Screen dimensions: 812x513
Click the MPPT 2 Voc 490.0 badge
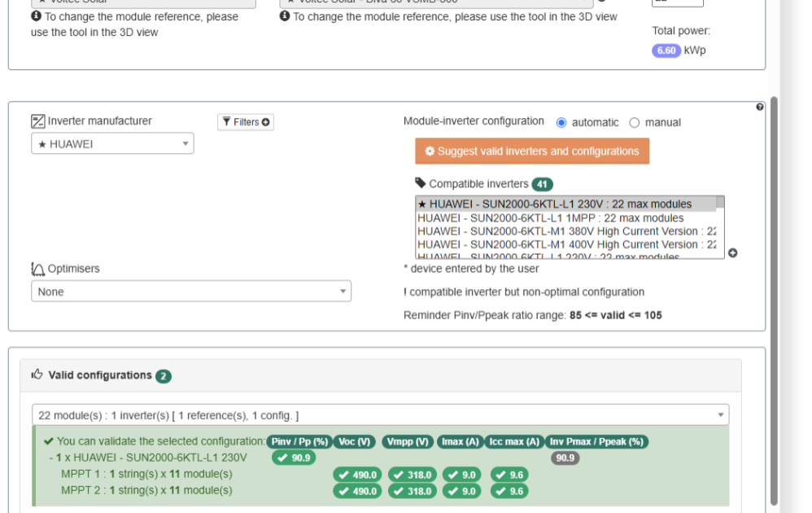tap(357, 491)
